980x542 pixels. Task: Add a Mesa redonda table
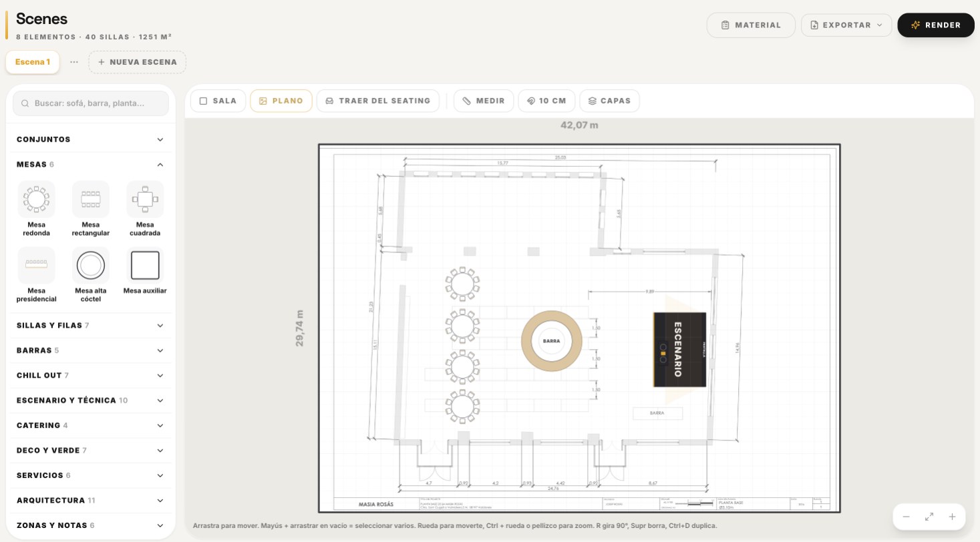36,209
